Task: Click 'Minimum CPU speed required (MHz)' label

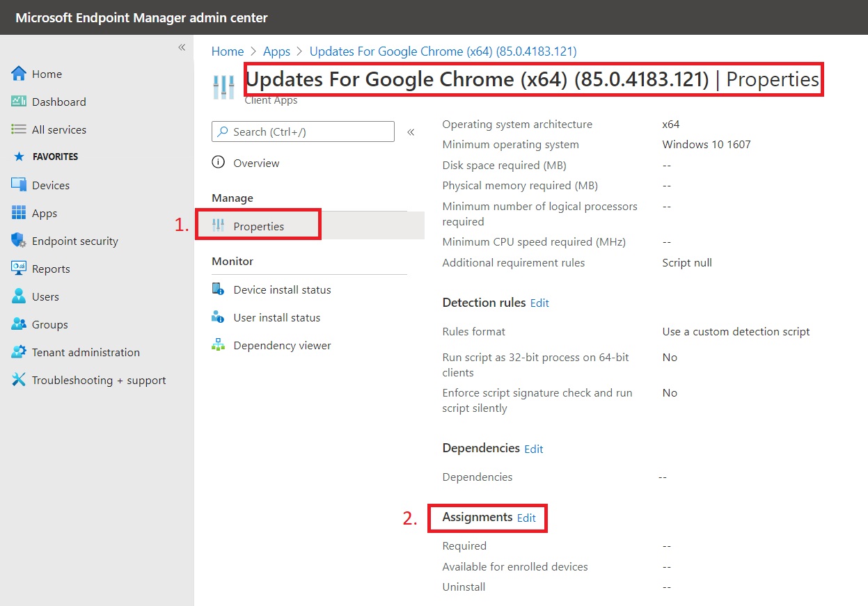Action: 534,242
